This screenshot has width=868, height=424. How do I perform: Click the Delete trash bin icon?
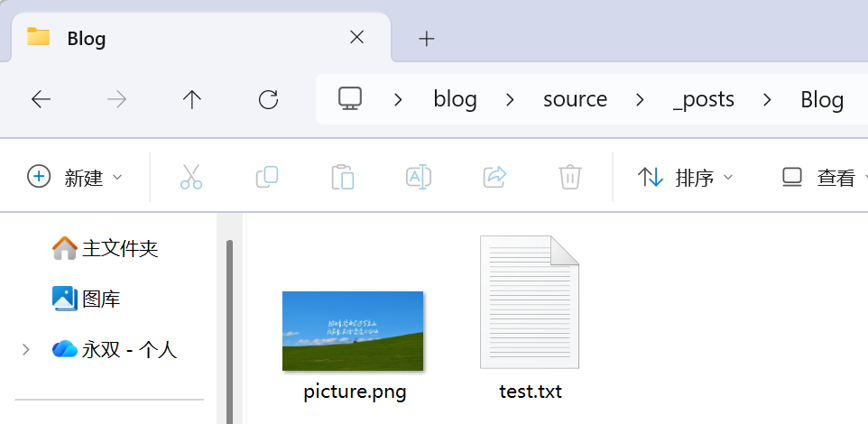click(x=569, y=177)
